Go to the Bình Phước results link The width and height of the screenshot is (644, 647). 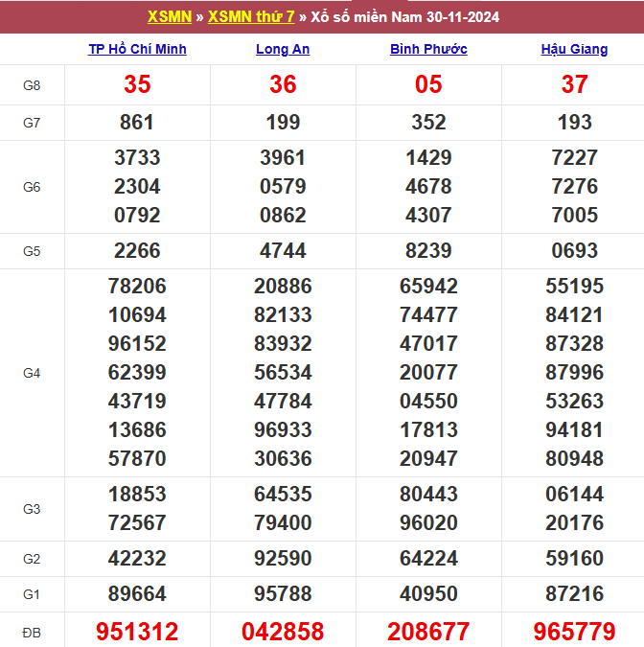click(428, 49)
